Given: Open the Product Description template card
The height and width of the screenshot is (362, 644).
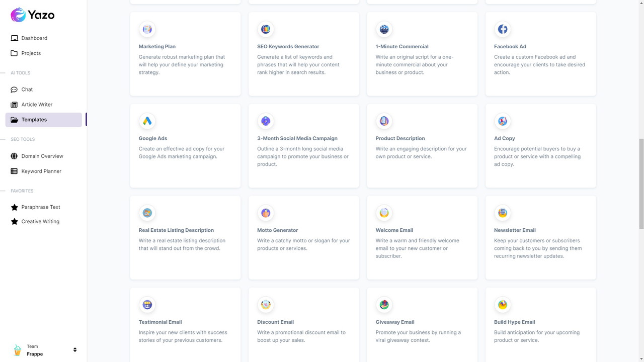Looking at the screenshot, I should point(422,145).
